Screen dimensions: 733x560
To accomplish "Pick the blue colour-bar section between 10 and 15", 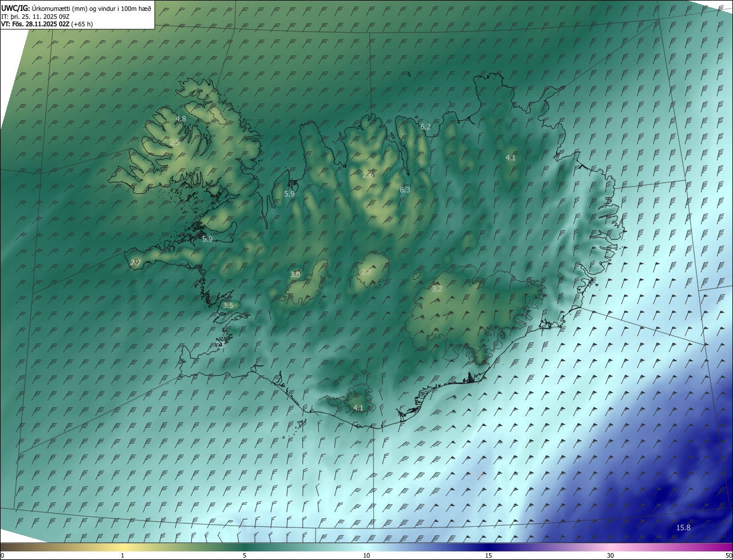I will (x=427, y=547).
